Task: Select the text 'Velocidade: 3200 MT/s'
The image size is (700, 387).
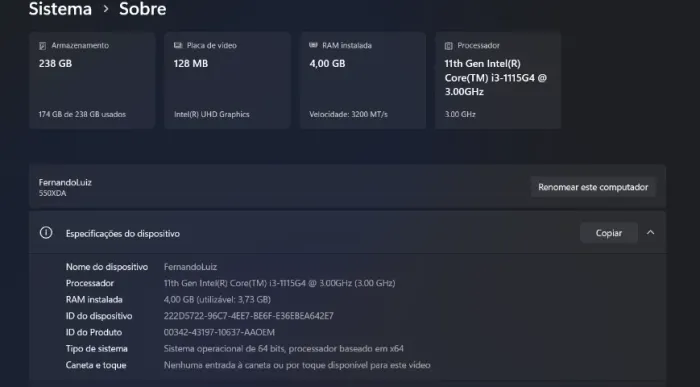Action: [x=349, y=114]
